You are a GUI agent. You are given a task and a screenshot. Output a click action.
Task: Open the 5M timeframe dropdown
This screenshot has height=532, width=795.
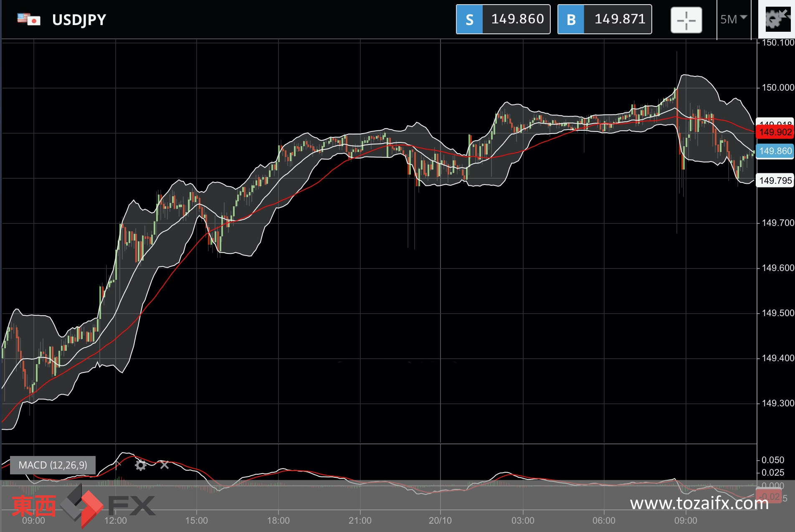click(x=733, y=19)
